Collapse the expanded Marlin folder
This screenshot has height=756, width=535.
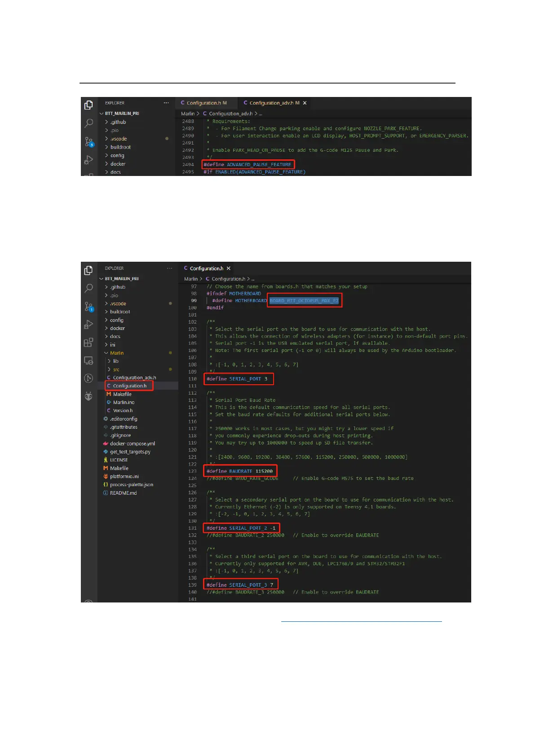point(106,353)
